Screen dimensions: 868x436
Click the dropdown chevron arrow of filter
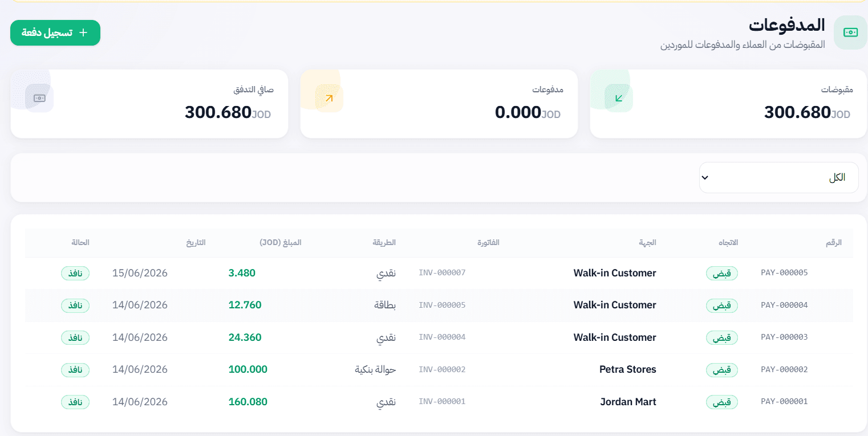(705, 178)
